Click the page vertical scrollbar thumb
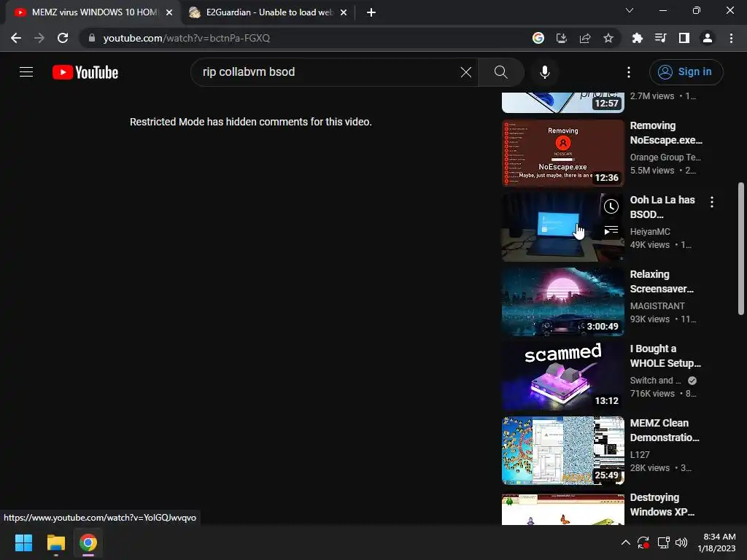 pyautogui.click(x=741, y=249)
